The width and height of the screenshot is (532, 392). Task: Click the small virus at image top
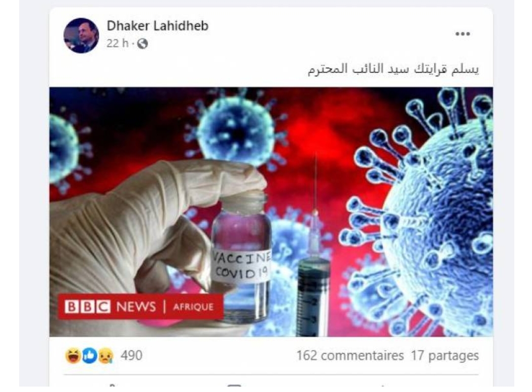coord(237,131)
